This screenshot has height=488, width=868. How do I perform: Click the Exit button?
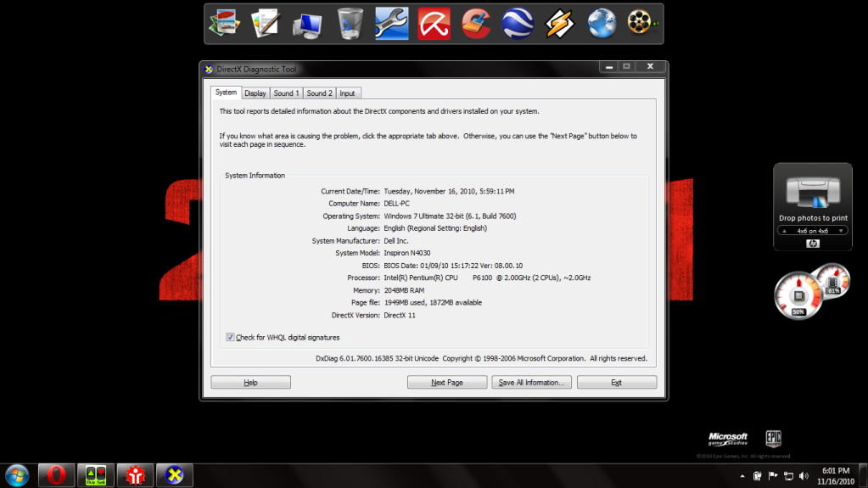click(x=617, y=382)
